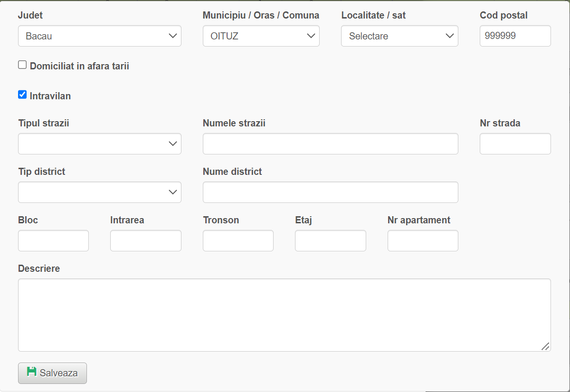Screen dimensions: 570x392
Task: Click the Nr strada input box
Action: click(x=515, y=144)
